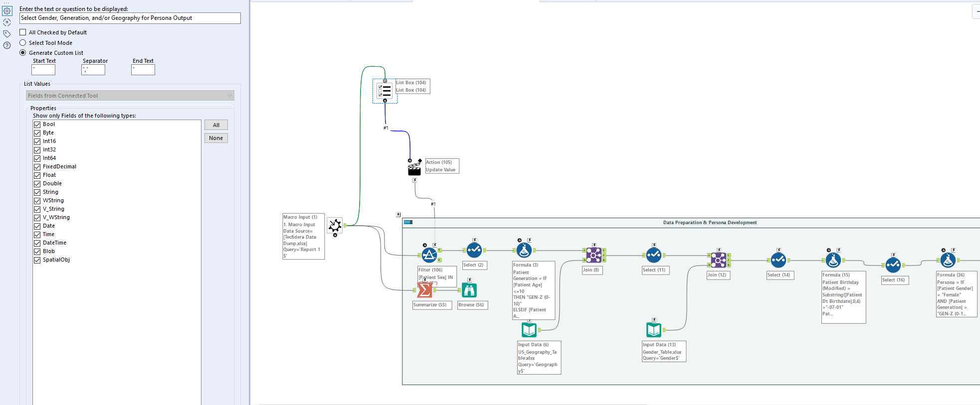Select the Formula (3) flask tool
Screen dimensions: 980x405
click(524, 250)
